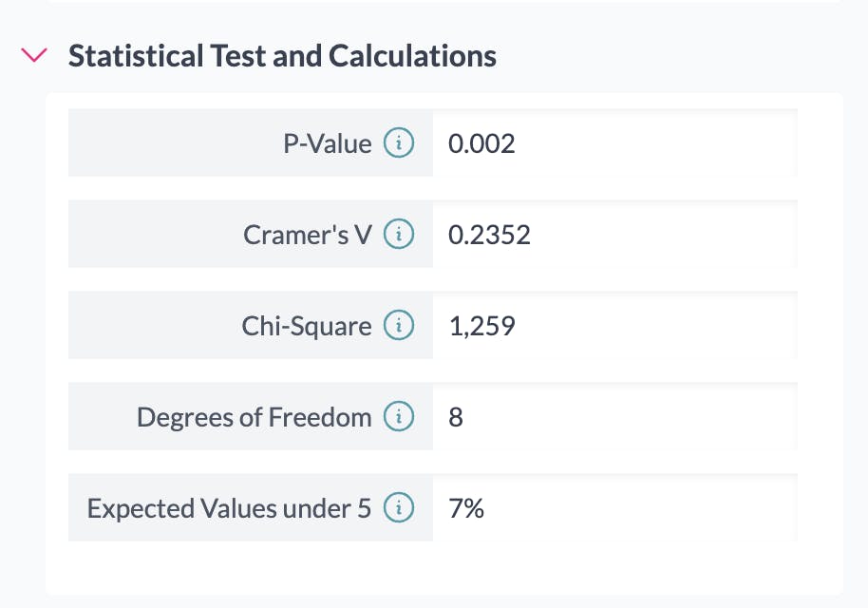Click the P-Value result 0.002

click(481, 144)
